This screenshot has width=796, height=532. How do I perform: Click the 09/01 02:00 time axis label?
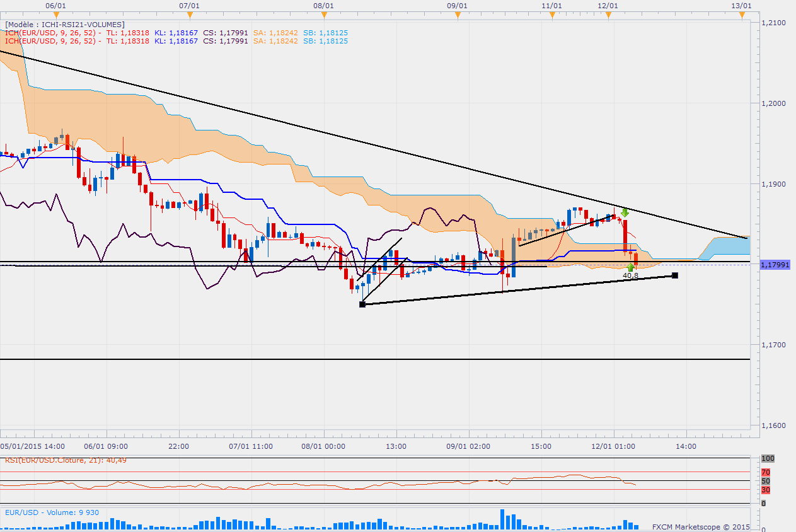pos(468,446)
